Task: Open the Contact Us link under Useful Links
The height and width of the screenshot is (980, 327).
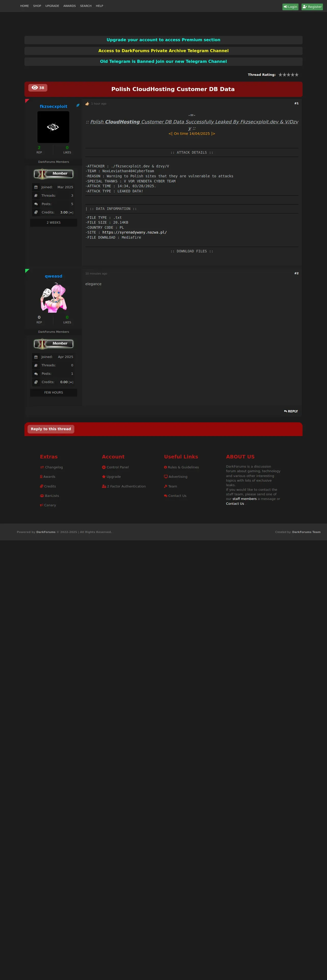Action: tap(175, 496)
